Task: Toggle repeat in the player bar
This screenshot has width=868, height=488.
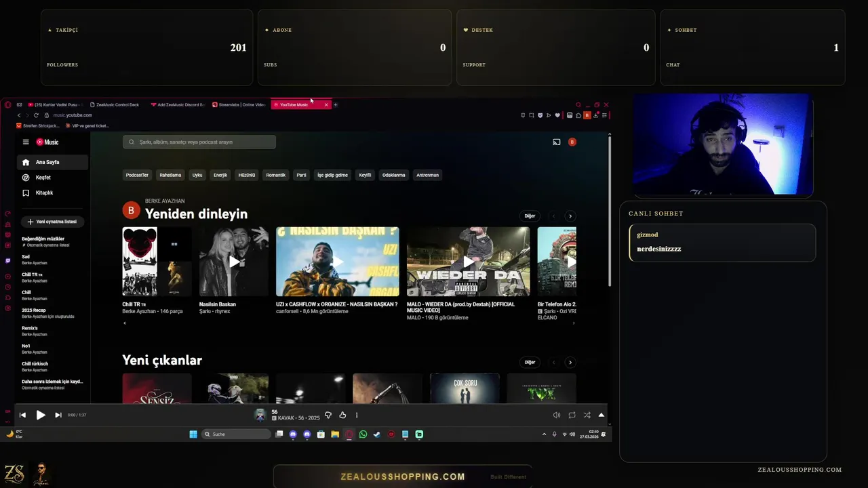Action: (x=572, y=415)
